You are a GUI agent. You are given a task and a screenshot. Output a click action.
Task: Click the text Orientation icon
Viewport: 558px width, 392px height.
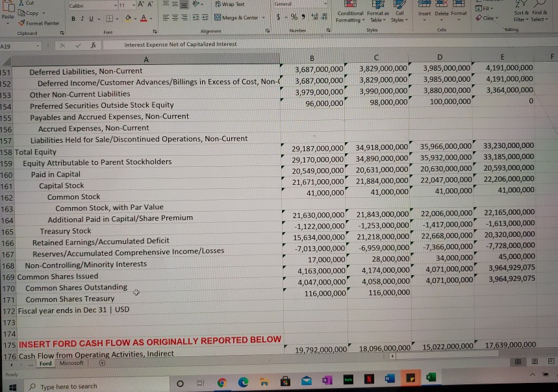tap(196, 4)
